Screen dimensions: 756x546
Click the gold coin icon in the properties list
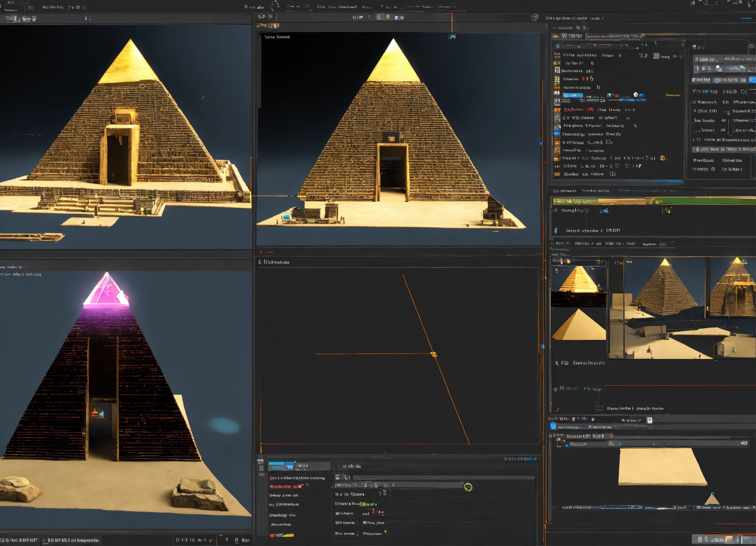pyautogui.click(x=663, y=158)
